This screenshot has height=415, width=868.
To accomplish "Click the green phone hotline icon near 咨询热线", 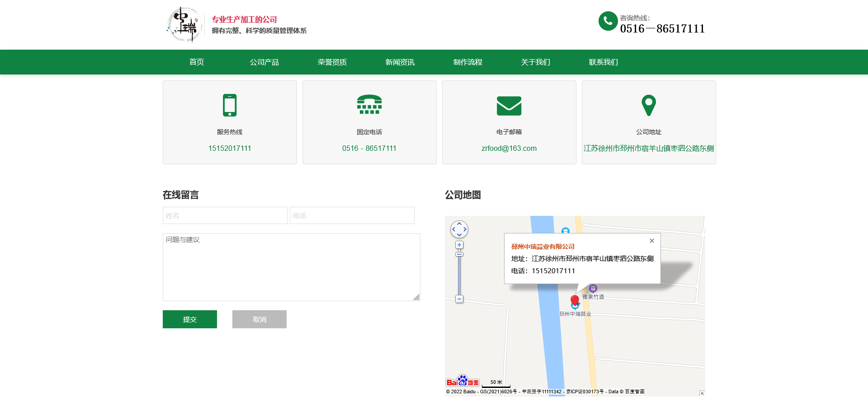I will (x=608, y=21).
